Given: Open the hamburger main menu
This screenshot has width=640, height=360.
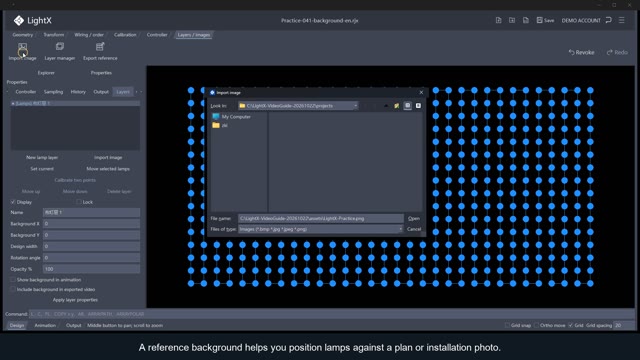Looking at the screenshot, I should 622,20.
